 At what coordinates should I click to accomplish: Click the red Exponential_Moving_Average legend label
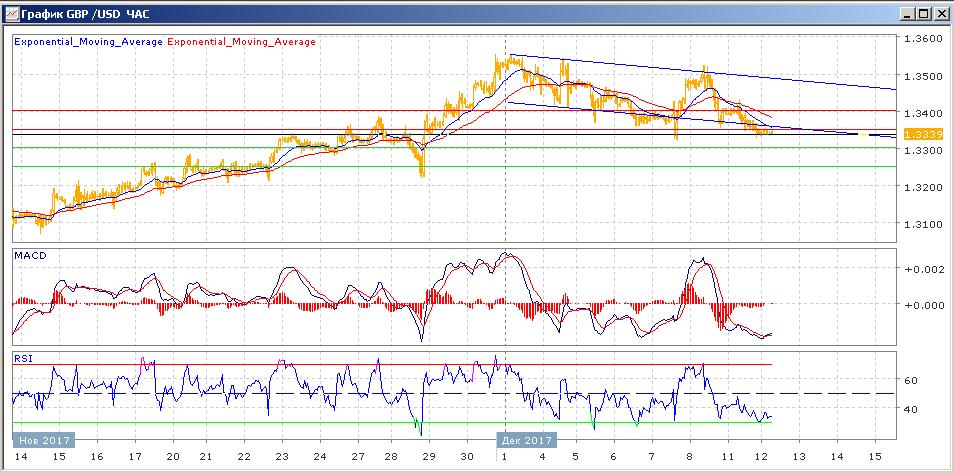[241, 42]
